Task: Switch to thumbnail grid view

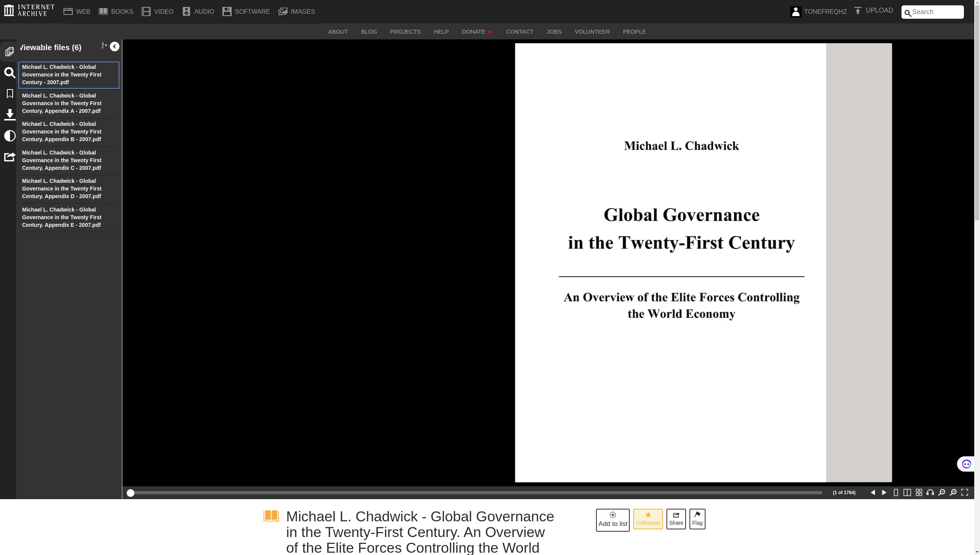Action: [919, 493]
